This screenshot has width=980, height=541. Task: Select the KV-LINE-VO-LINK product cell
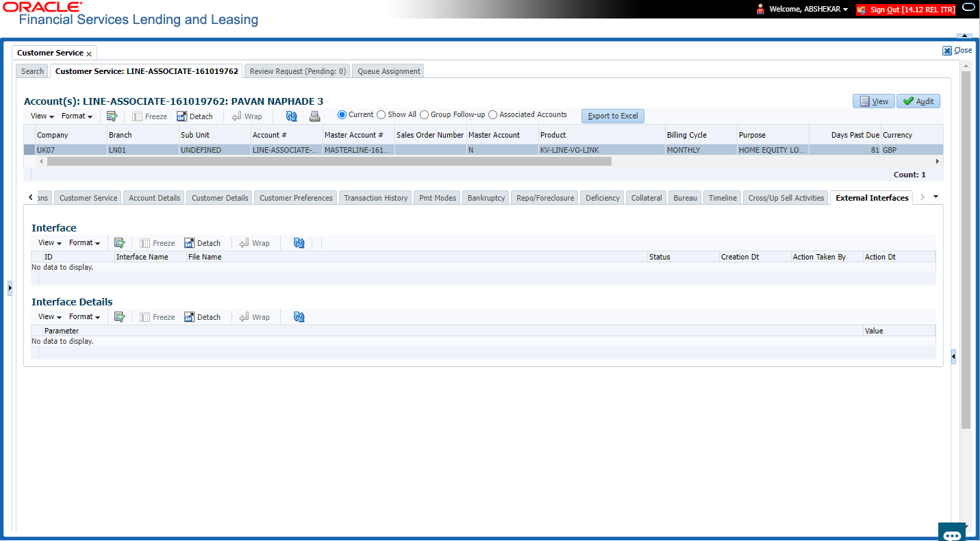click(x=601, y=150)
